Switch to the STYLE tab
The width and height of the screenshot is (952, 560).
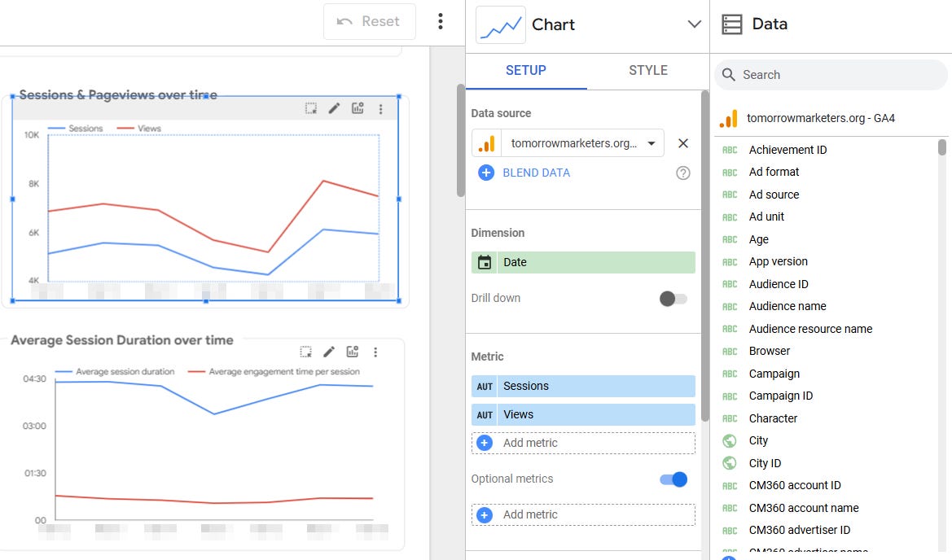(x=647, y=70)
